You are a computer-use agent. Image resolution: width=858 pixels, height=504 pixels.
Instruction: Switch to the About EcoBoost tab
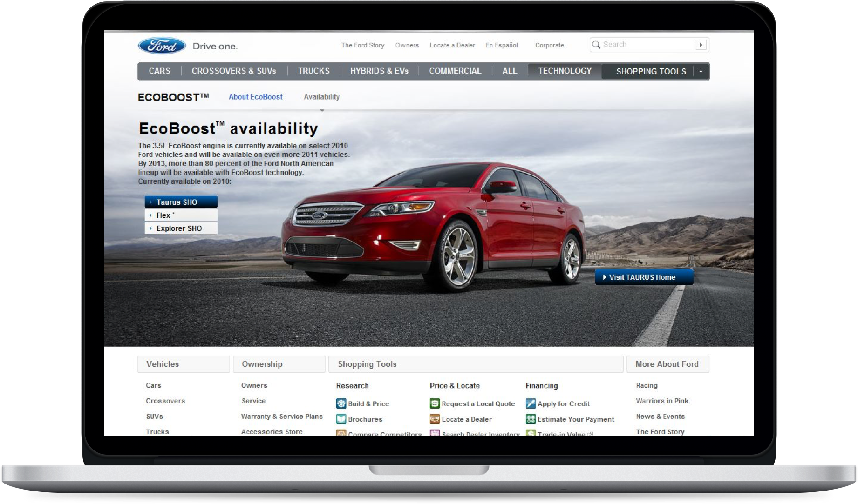(255, 97)
